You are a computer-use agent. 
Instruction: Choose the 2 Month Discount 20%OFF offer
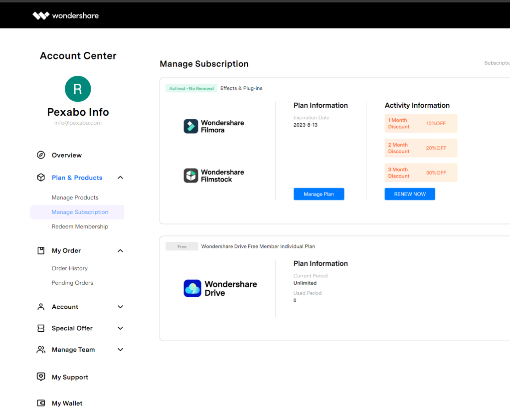tap(421, 148)
